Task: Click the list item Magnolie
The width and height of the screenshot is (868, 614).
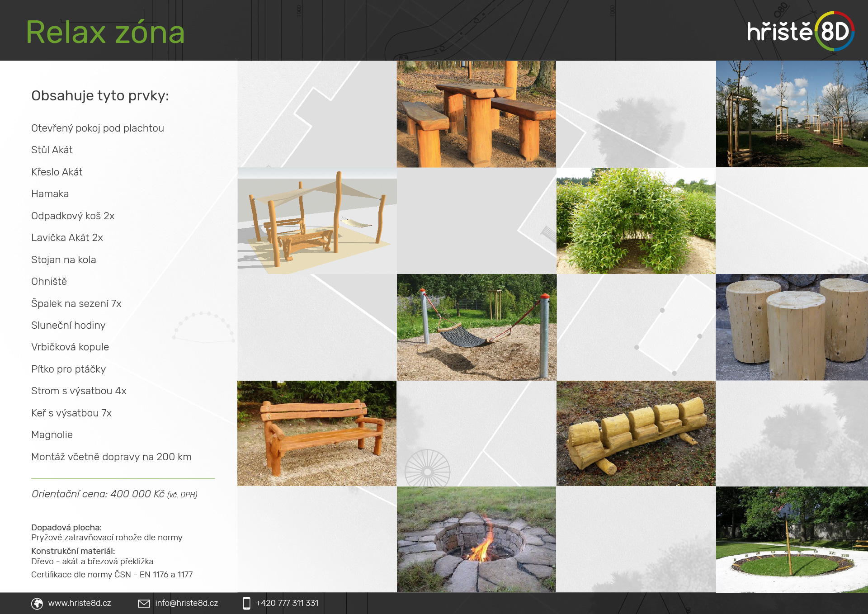Action: point(52,435)
